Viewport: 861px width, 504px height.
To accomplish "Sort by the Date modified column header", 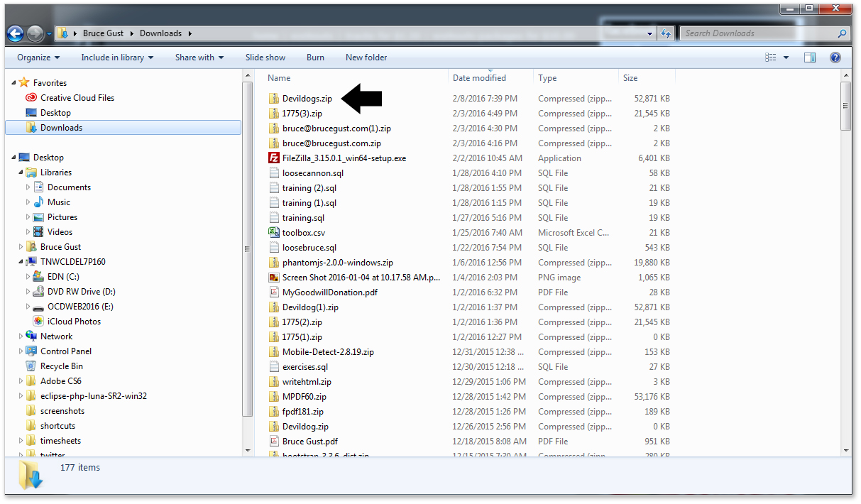I will 479,78.
